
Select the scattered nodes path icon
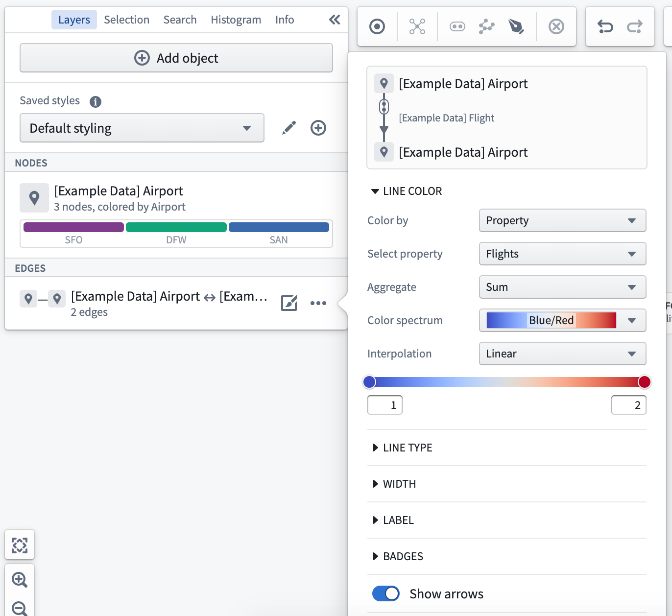(x=486, y=26)
